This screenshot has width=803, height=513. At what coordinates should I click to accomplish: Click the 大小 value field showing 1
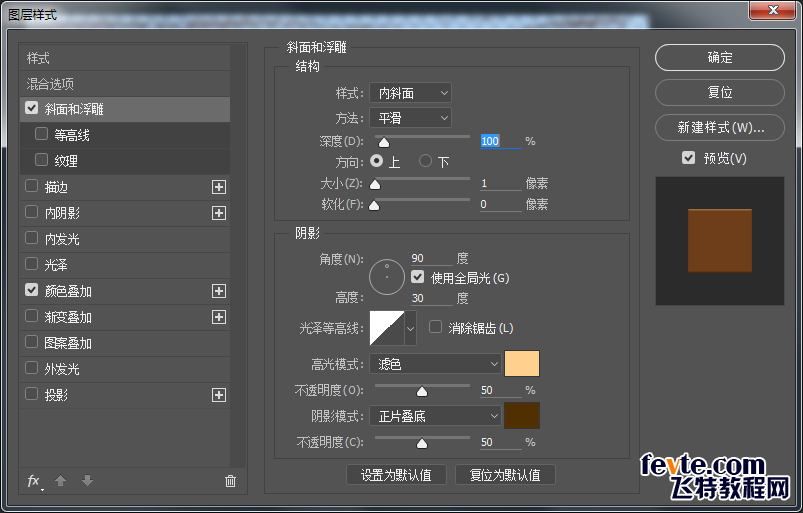click(x=500, y=183)
